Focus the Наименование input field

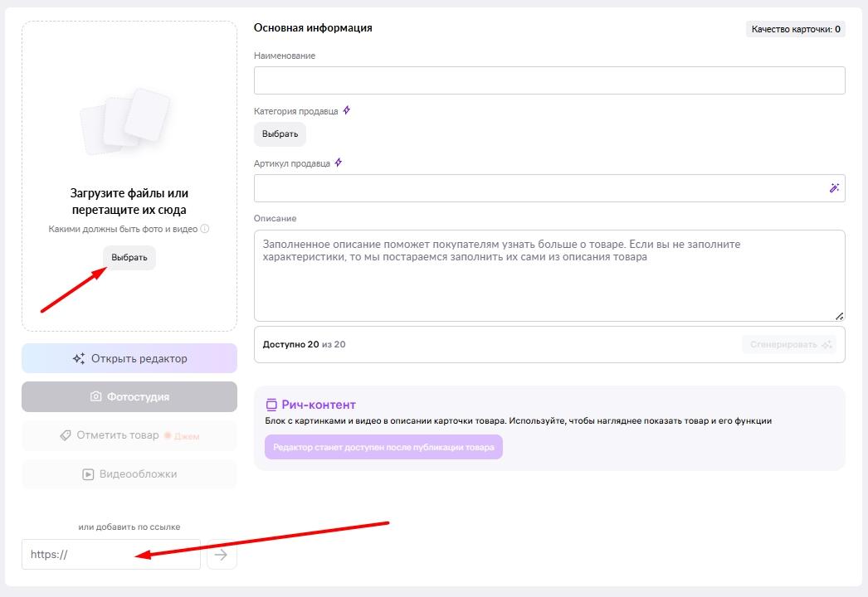[x=549, y=80]
